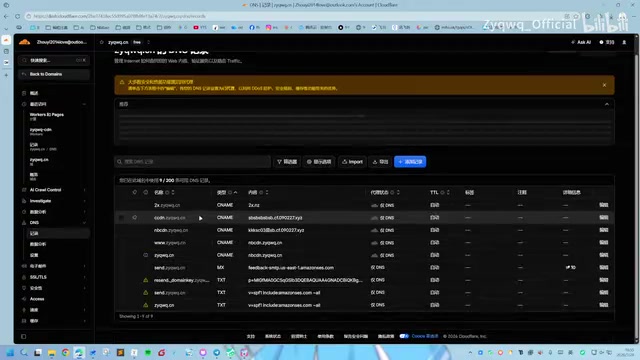Go back using the browser back arrow
Image resolution: width=640 pixels, height=360 pixels.
6,16
